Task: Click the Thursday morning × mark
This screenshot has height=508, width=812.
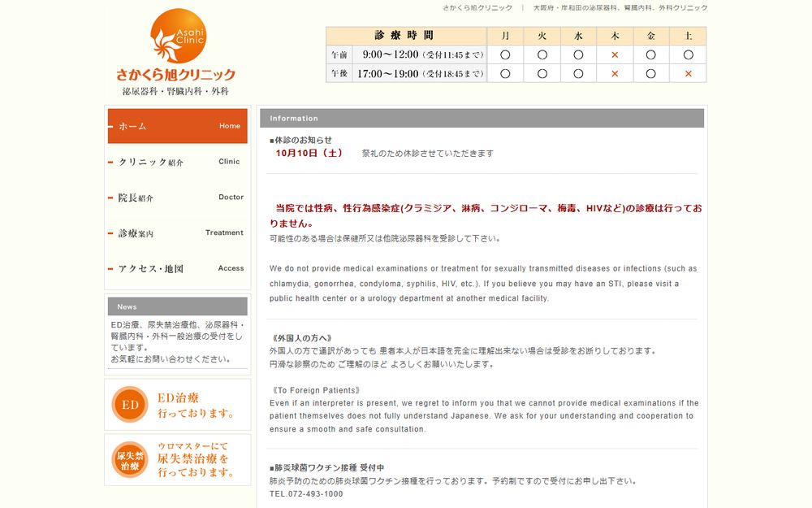Action: point(615,54)
